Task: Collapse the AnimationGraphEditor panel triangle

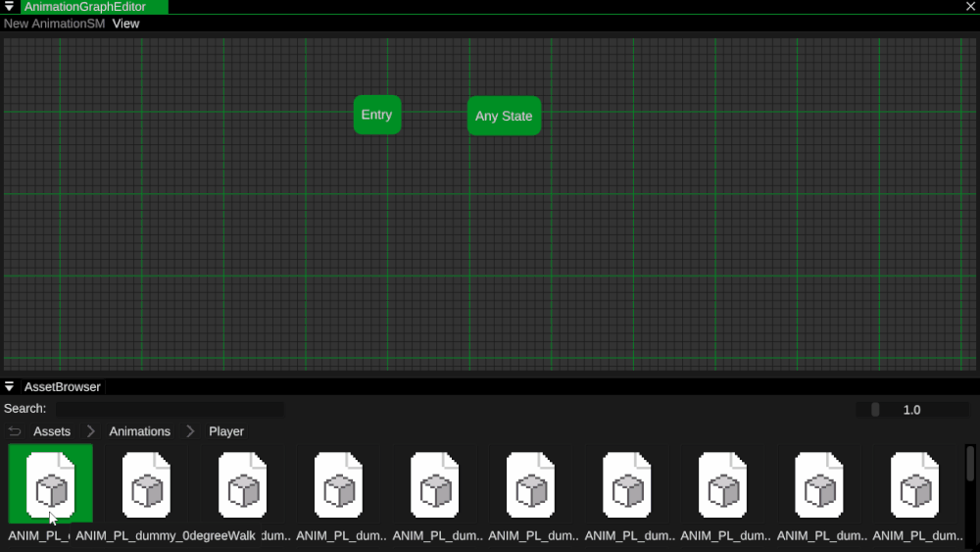Action: tap(10, 7)
